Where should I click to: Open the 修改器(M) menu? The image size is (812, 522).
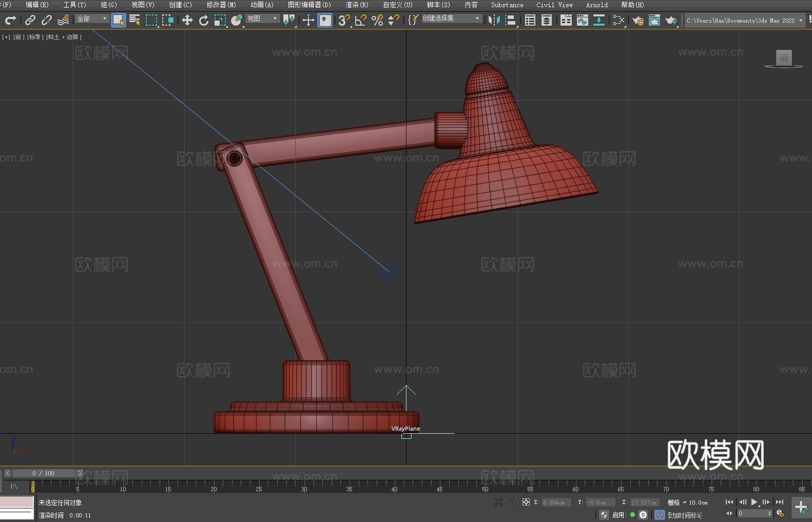coord(221,5)
